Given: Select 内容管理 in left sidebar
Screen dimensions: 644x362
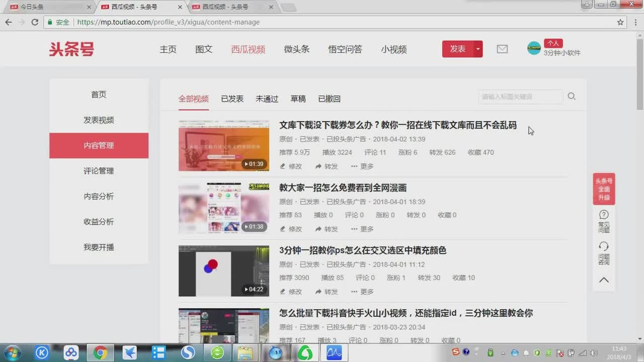Looking at the screenshot, I should [99, 146].
